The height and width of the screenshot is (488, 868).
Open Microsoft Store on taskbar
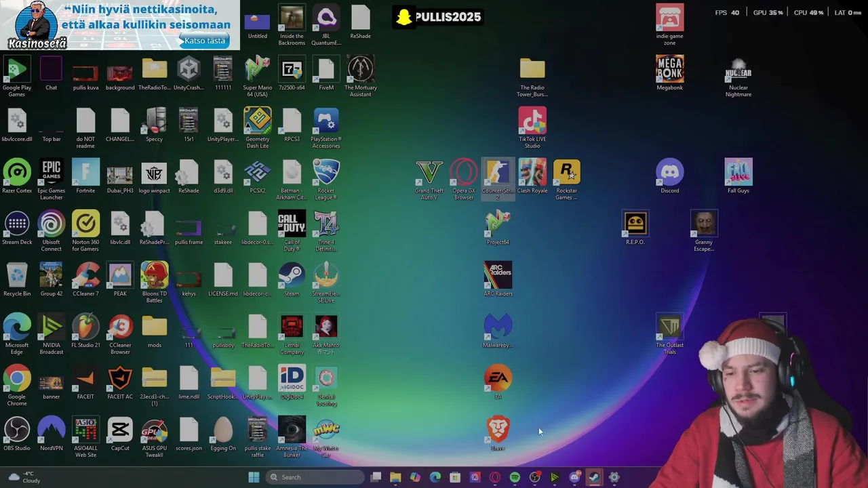[455, 477]
